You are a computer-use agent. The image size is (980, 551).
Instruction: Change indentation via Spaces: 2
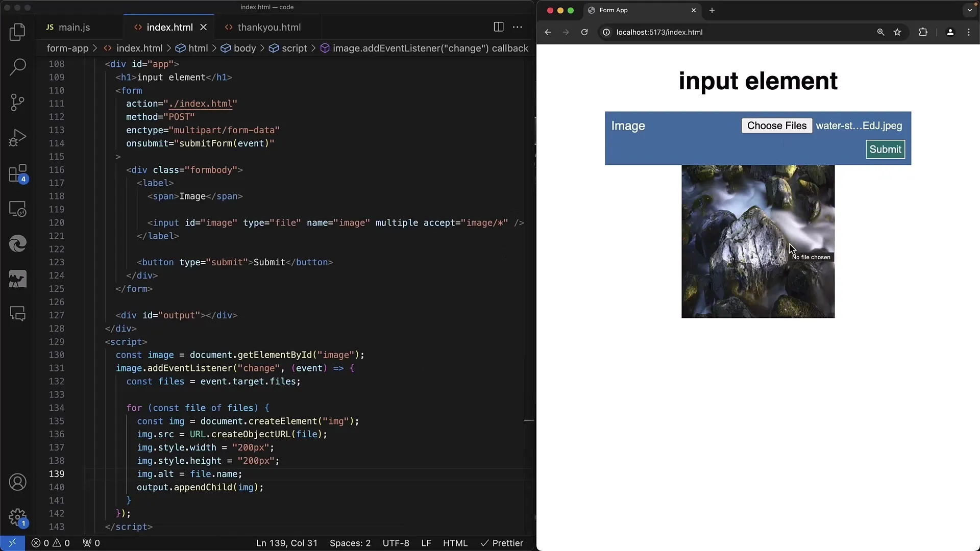tap(350, 543)
